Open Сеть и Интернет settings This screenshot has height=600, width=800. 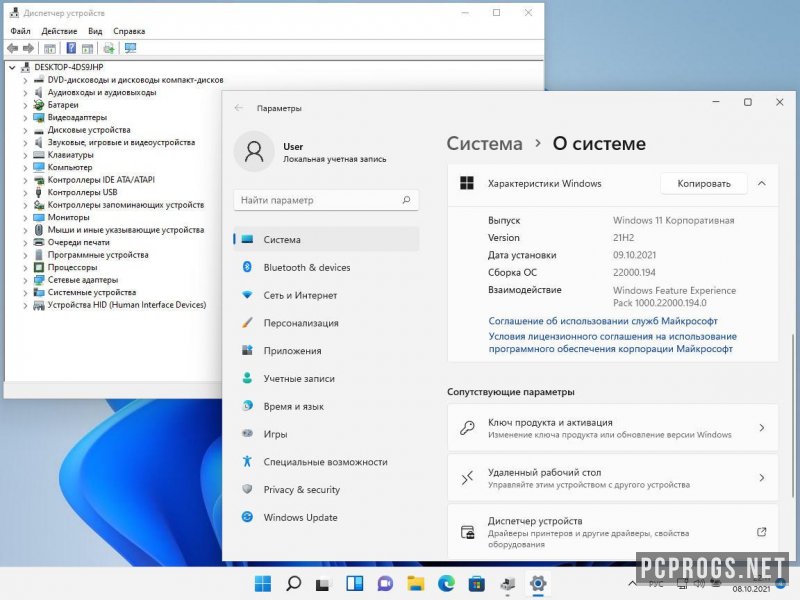tap(326, 295)
